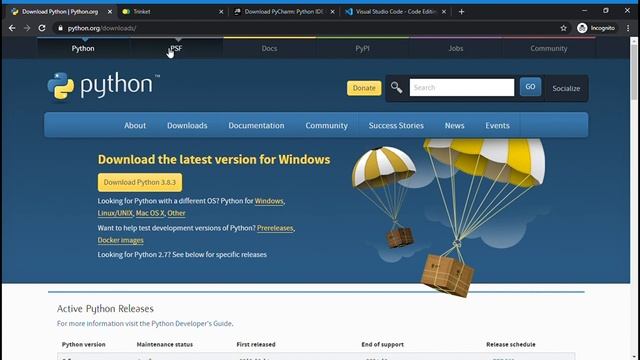Close the Trinket tab
The image size is (640, 360).
coord(221,12)
